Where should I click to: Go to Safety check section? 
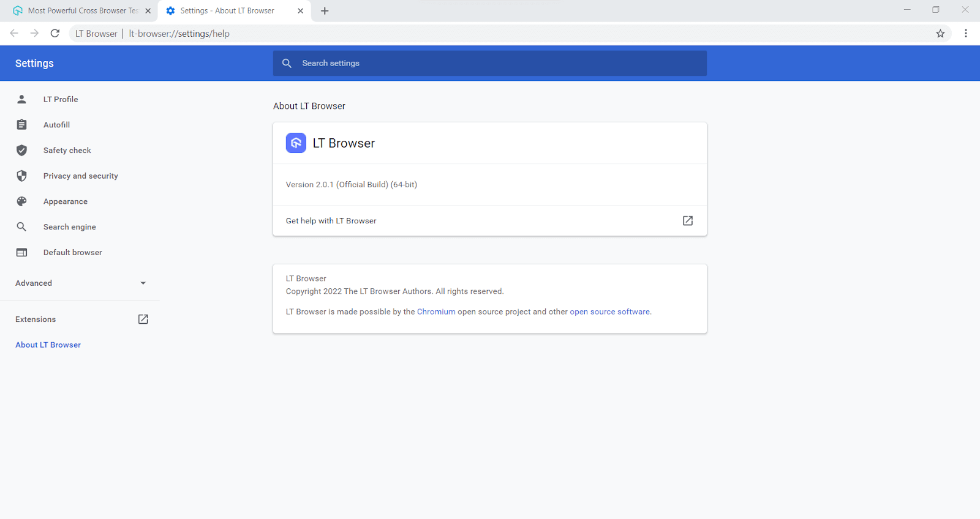67,151
